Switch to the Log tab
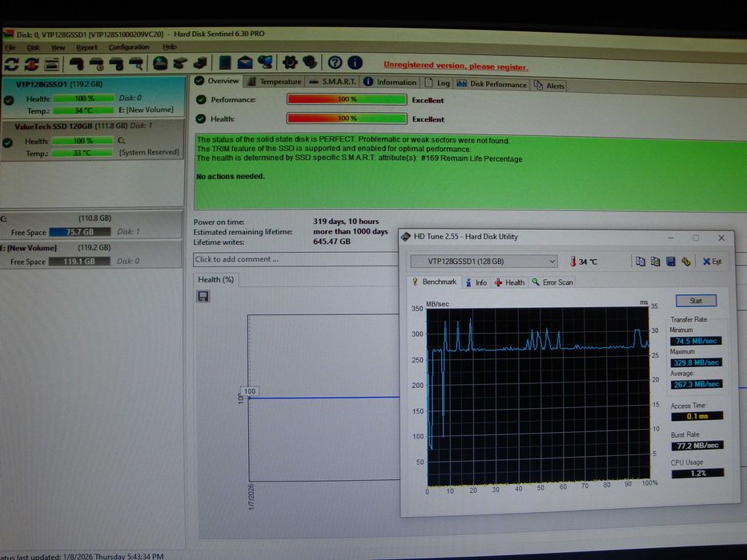 click(437, 83)
